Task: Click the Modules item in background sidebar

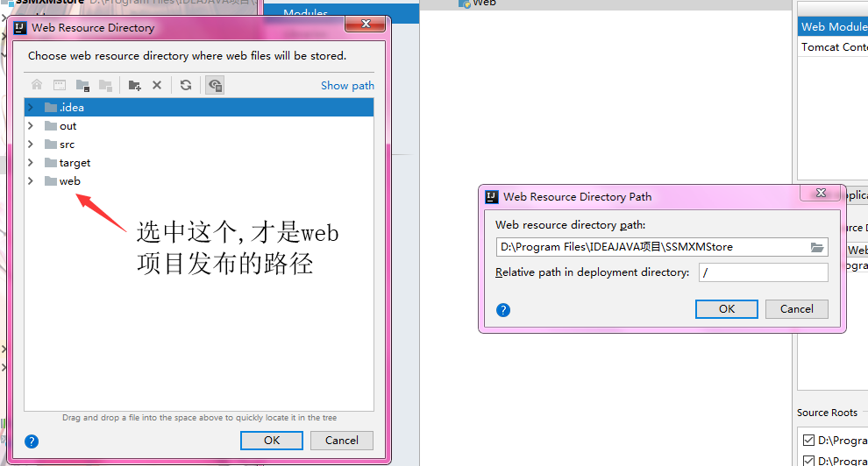Action: click(x=305, y=13)
